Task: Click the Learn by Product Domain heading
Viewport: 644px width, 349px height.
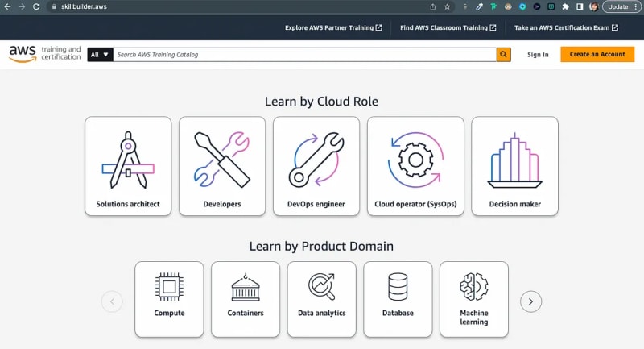Action: (x=321, y=246)
